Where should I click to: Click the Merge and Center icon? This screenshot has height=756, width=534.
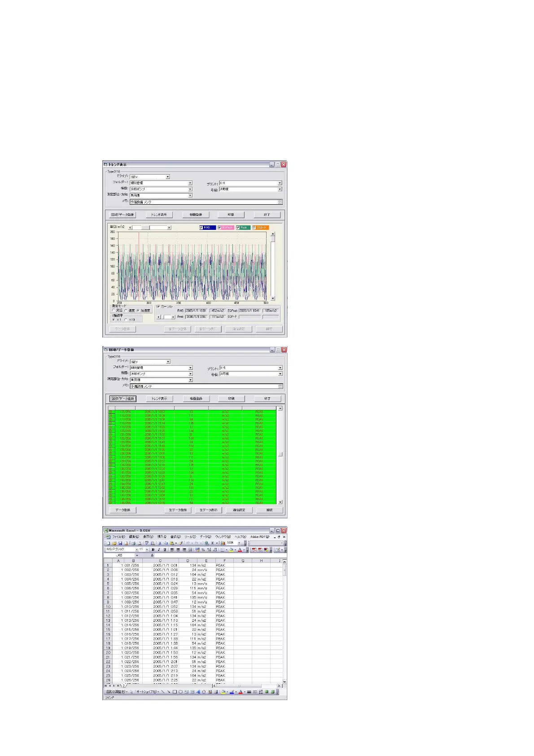[x=190, y=550]
